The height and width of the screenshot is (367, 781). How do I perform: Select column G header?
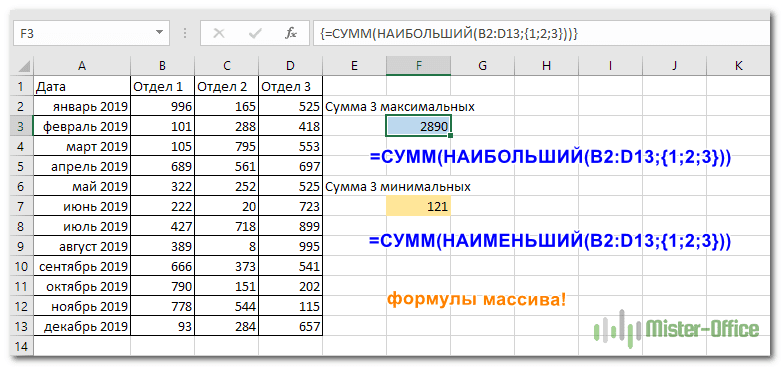point(482,66)
